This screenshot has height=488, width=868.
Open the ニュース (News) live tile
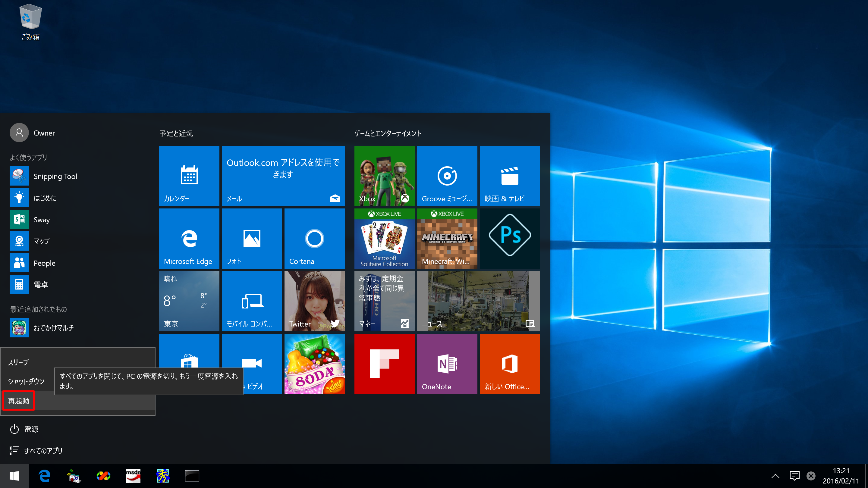479,301
